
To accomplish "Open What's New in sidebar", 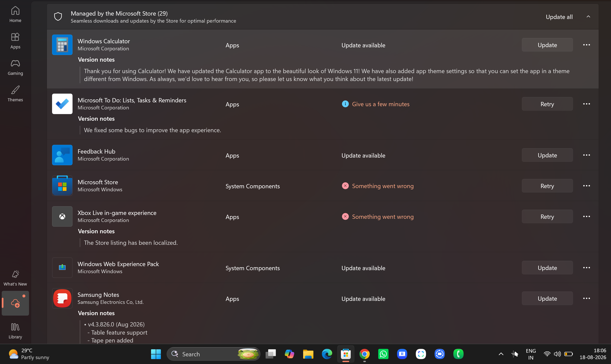I will [x=15, y=278].
